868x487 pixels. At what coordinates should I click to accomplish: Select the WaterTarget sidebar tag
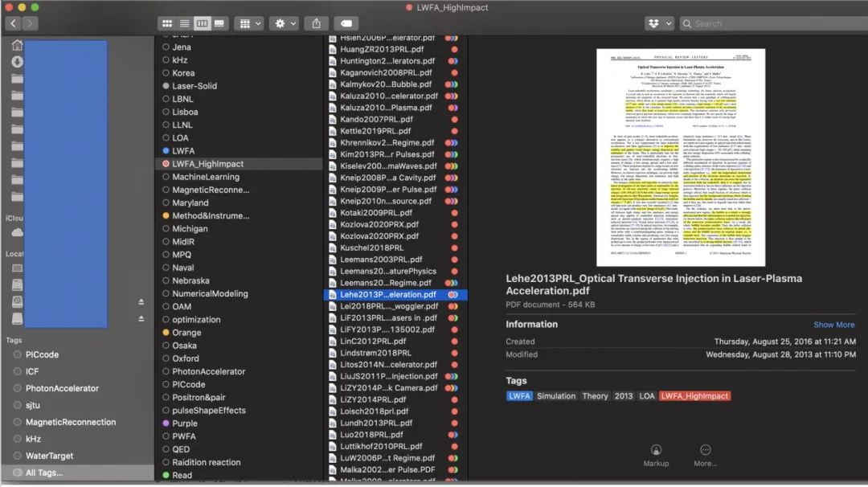49,456
